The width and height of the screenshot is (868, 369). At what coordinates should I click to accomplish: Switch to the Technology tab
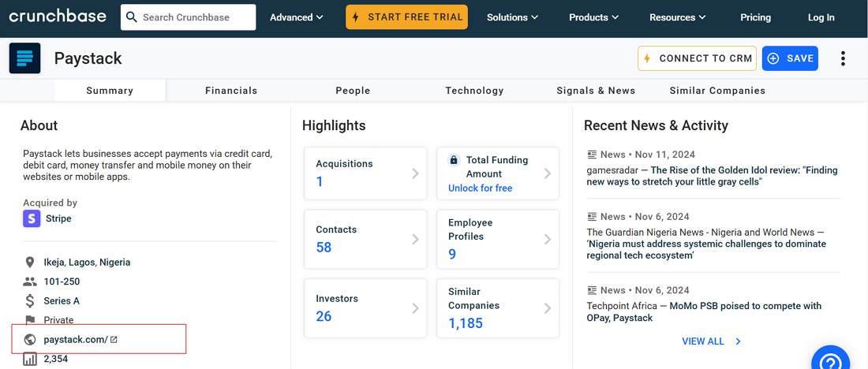point(474,91)
